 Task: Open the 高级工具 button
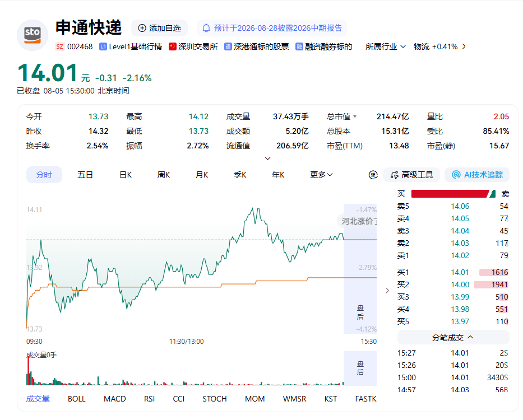[411, 175]
